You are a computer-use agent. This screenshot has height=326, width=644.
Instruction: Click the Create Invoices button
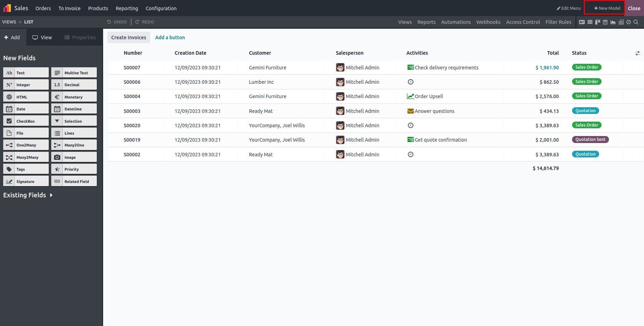click(129, 37)
